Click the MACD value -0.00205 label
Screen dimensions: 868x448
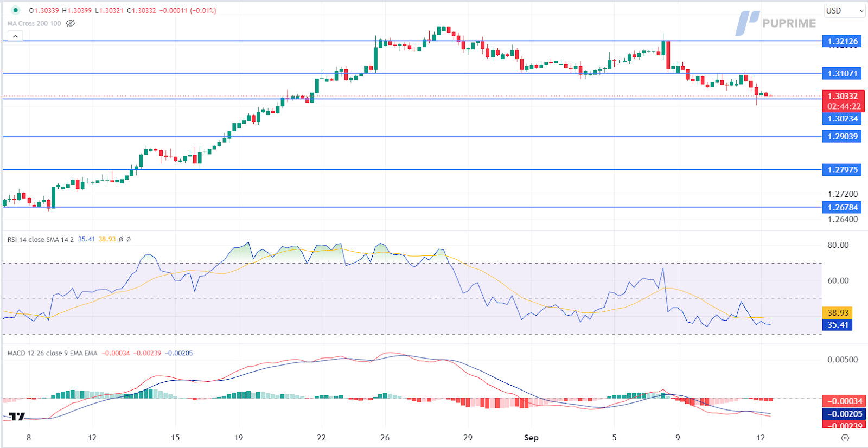coord(844,414)
